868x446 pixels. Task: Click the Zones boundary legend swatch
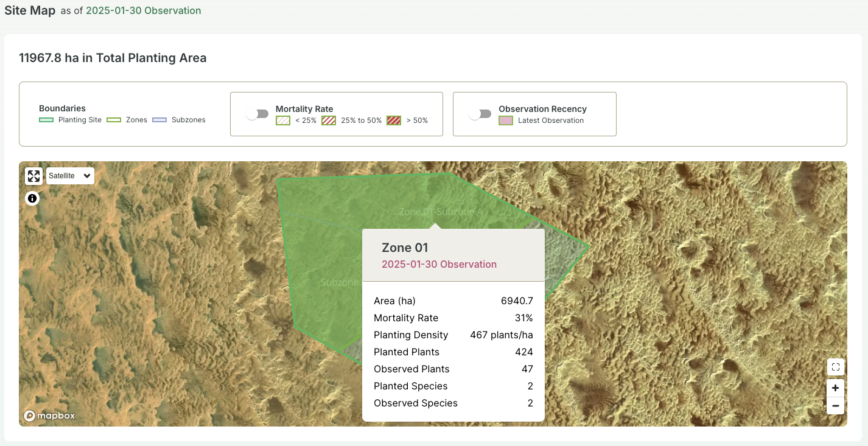coord(114,120)
